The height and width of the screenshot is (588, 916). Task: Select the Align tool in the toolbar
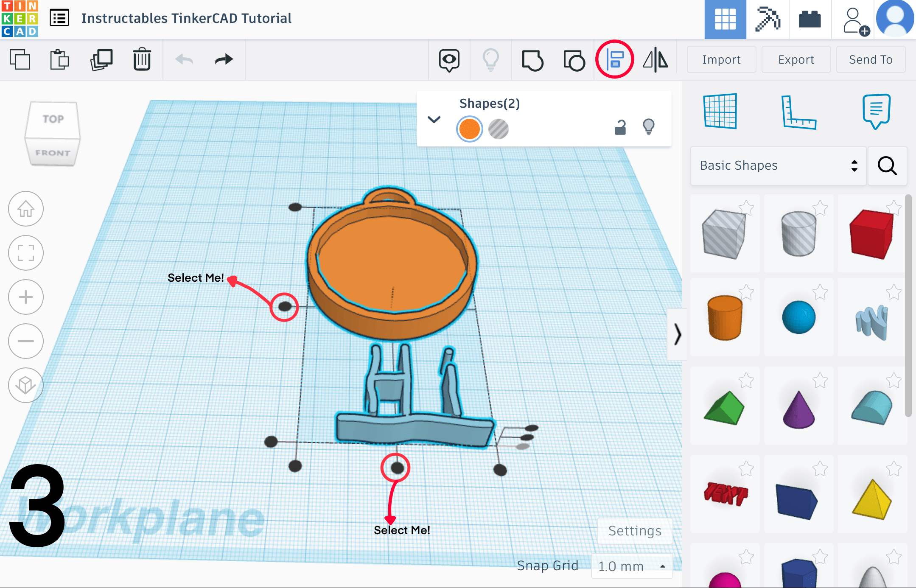615,59
